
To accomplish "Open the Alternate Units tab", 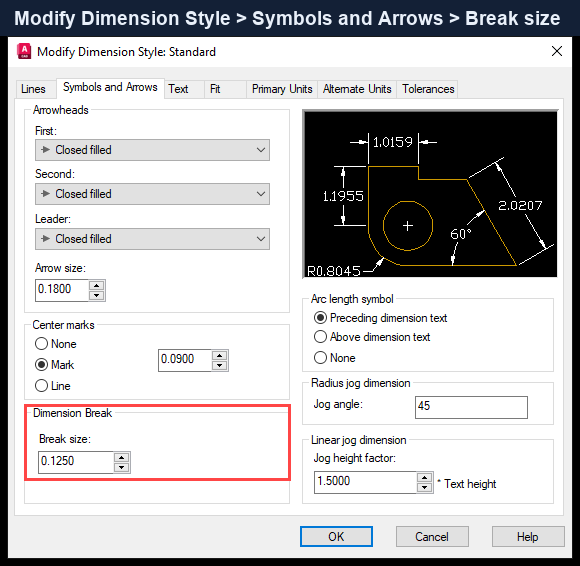I will 357,89.
